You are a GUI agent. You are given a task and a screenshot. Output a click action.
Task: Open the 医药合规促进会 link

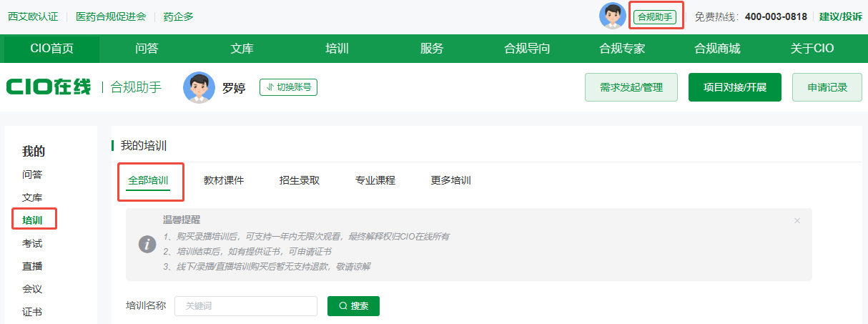tap(111, 16)
